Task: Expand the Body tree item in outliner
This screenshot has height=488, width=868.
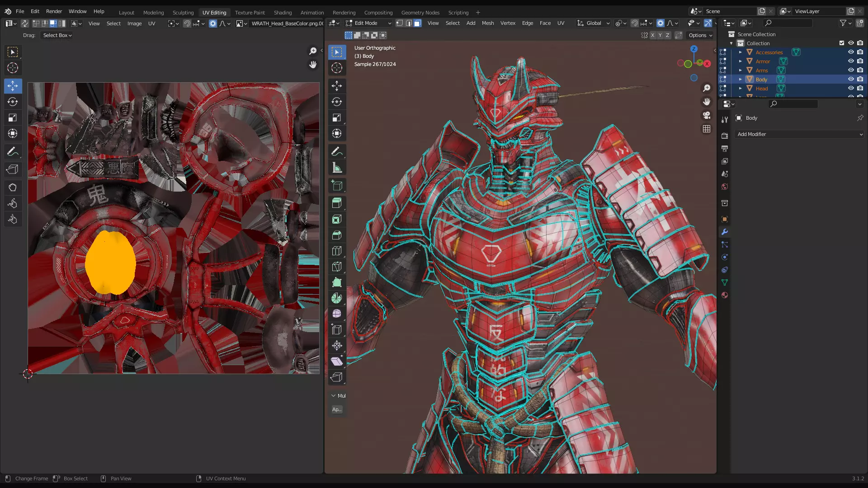Action: click(x=741, y=79)
